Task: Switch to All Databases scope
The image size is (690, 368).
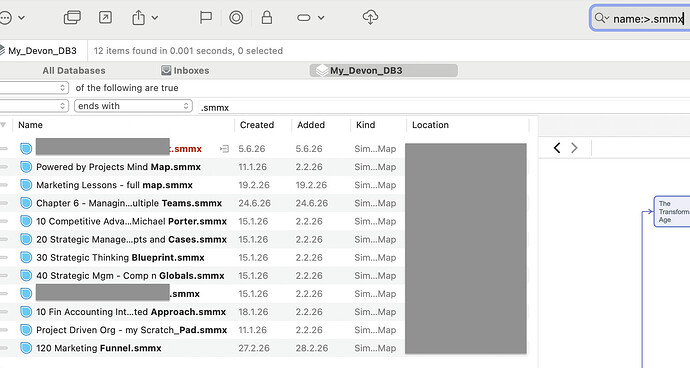Action: (74, 70)
